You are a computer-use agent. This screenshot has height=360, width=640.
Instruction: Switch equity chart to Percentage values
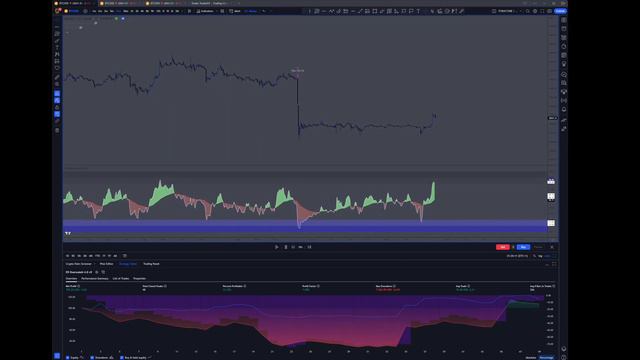pyautogui.click(x=547, y=358)
